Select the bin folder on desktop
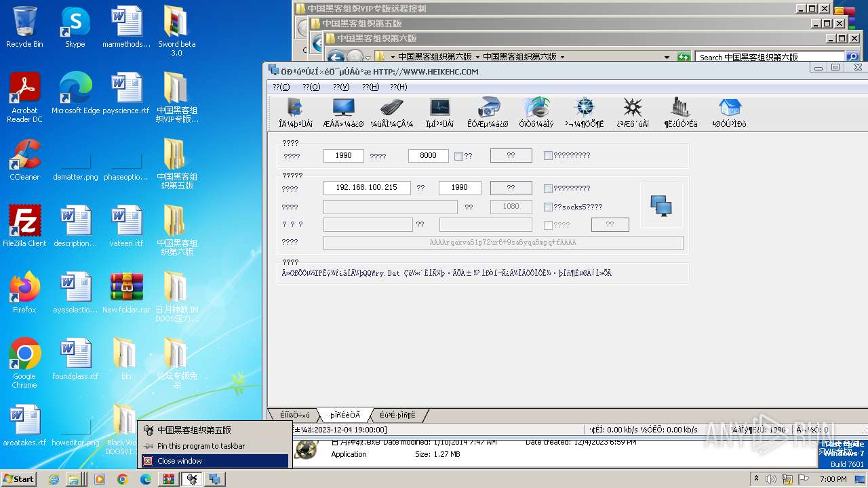Image resolution: width=868 pixels, height=488 pixels. coord(126,359)
